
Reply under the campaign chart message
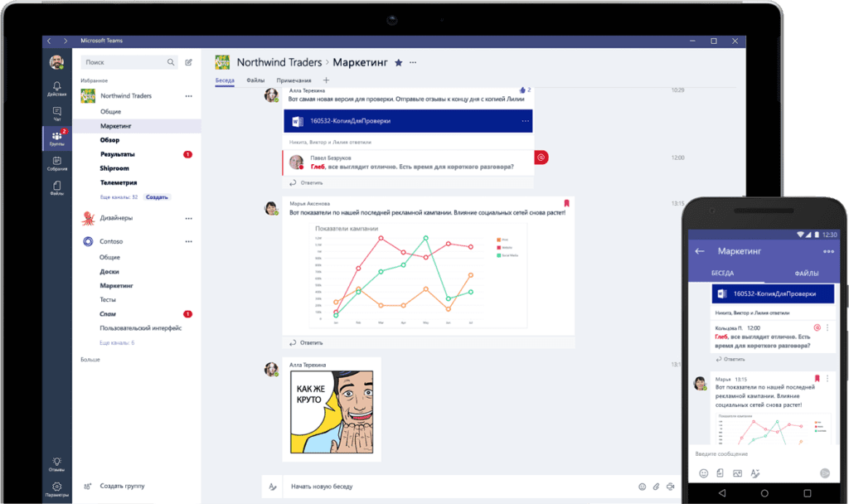(307, 342)
